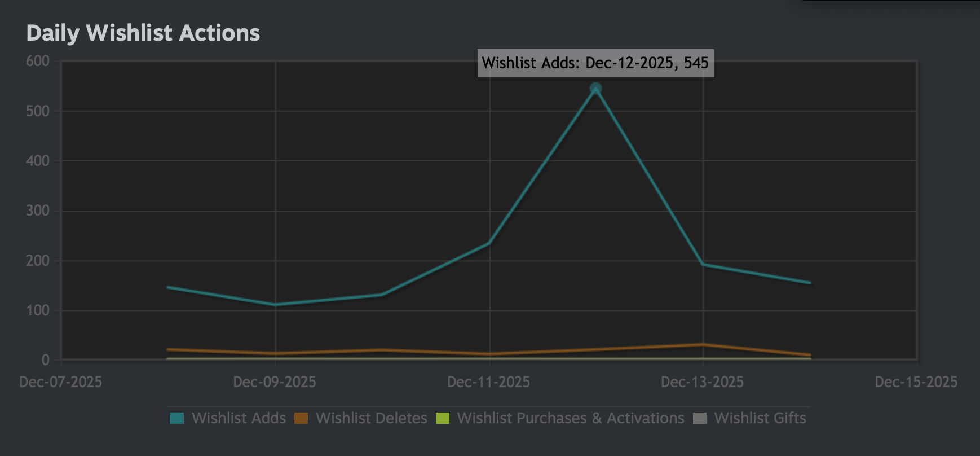Click the Wishlist Adds point at Dec-13-2025
The image size is (980, 456).
[703, 264]
